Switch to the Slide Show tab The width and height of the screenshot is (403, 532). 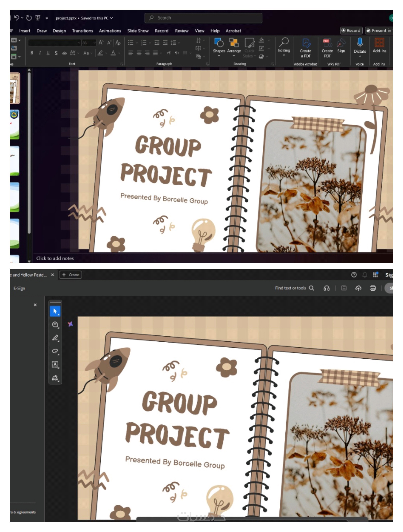[x=138, y=31]
